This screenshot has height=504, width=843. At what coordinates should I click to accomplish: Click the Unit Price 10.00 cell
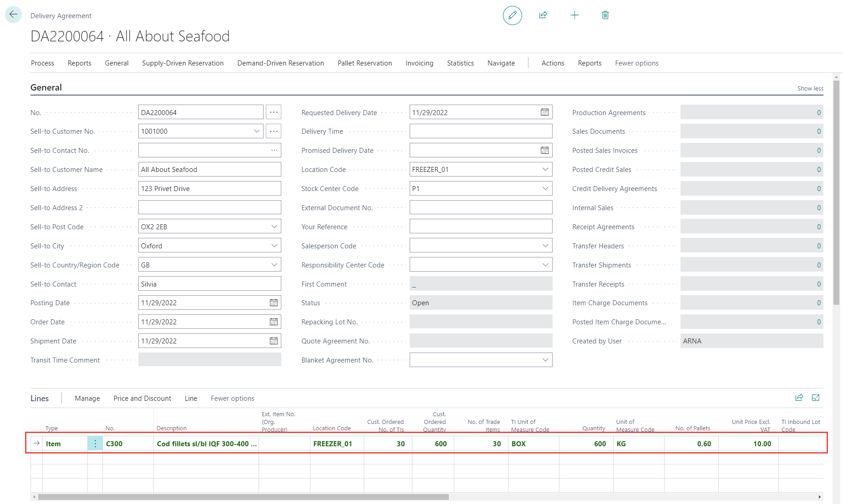point(748,444)
